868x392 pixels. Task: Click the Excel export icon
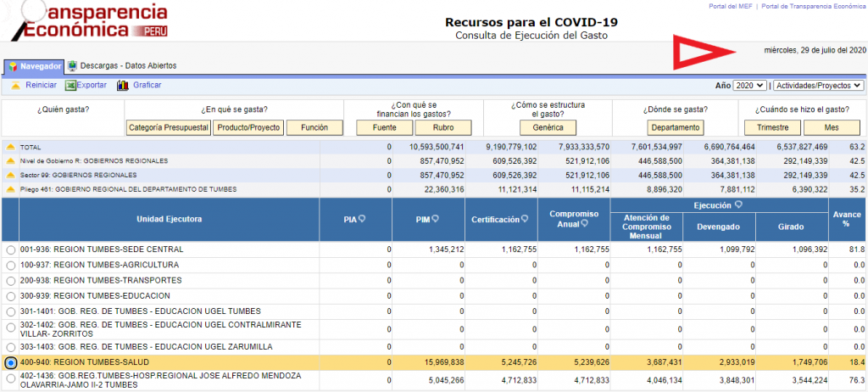(x=70, y=86)
